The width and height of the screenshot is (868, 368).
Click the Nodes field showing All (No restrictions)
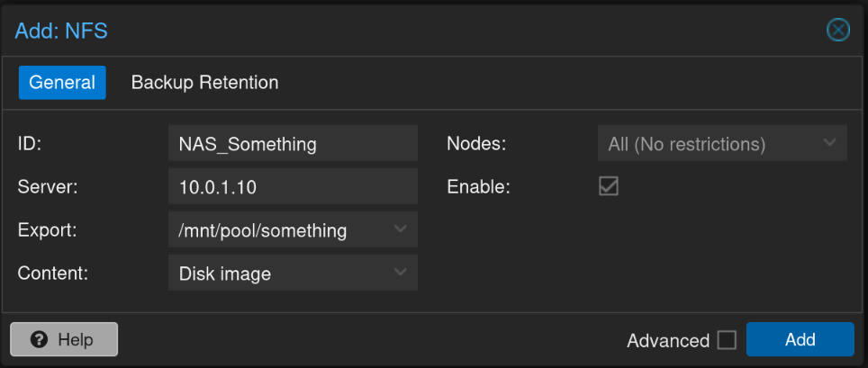pos(686,144)
